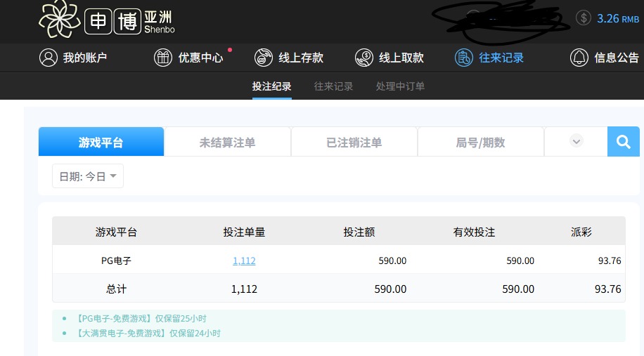
Task: Click the My Account person icon
Action: coord(48,58)
